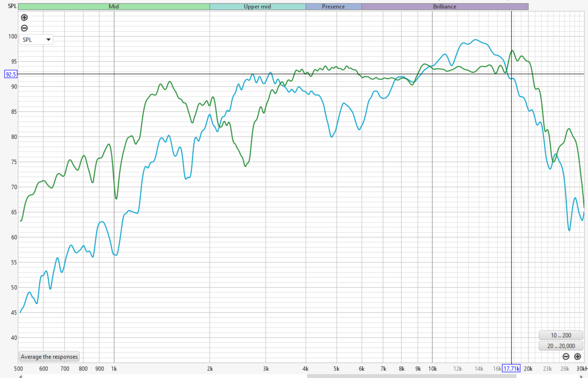Click the 92.5 SPL cursor readout
Screen dimensions: 588x378
point(11,74)
